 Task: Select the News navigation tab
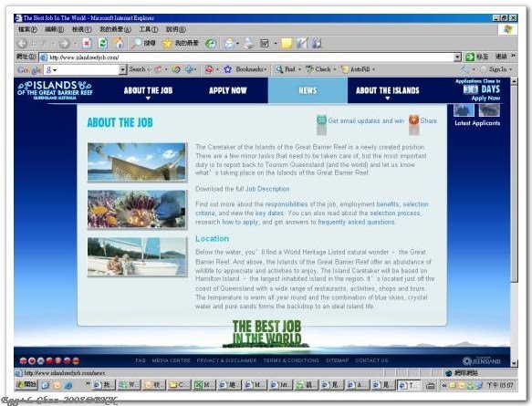coord(308,90)
